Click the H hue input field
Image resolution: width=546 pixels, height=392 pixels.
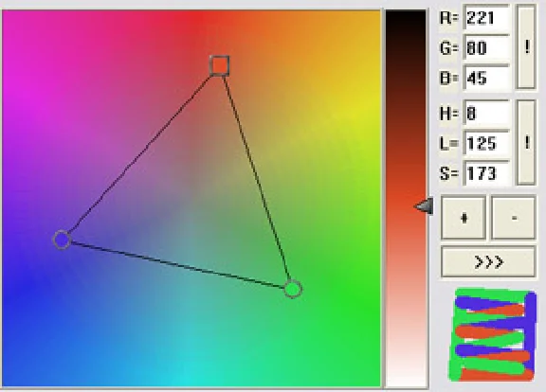tap(487, 113)
